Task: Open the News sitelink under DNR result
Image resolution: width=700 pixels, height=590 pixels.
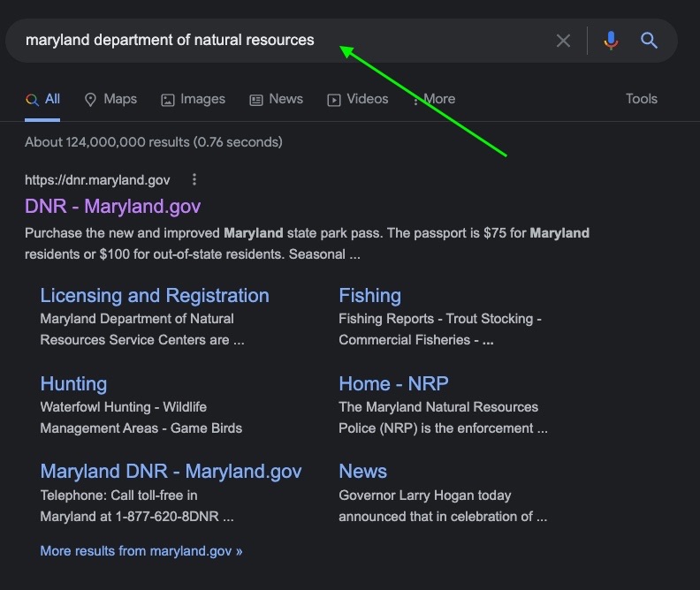Action: point(362,472)
